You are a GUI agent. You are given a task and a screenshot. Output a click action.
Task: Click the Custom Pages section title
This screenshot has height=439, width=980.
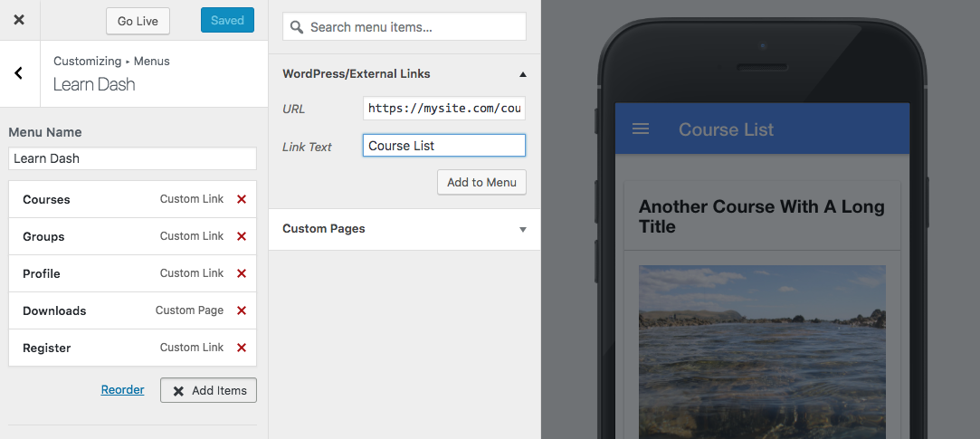(324, 229)
